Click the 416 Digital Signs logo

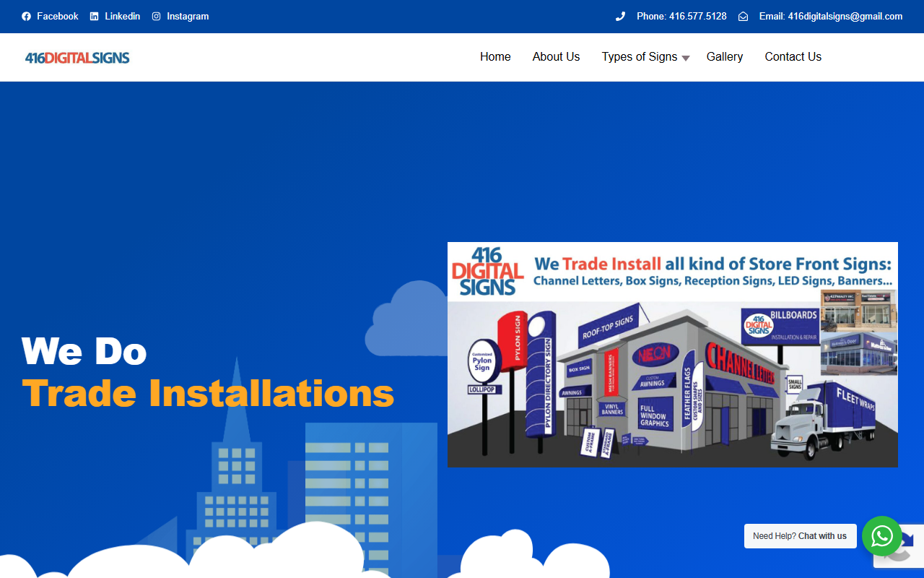(77, 58)
